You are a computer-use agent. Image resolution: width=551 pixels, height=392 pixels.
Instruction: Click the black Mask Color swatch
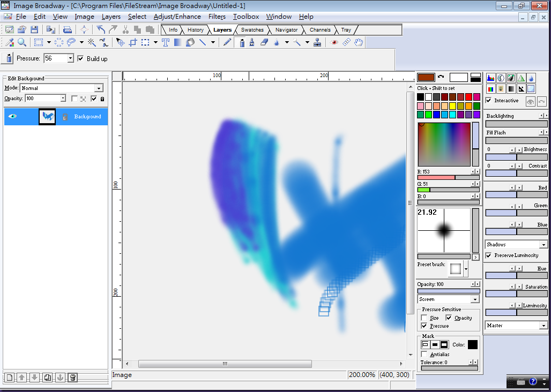pyautogui.click(x=473, y=345)
